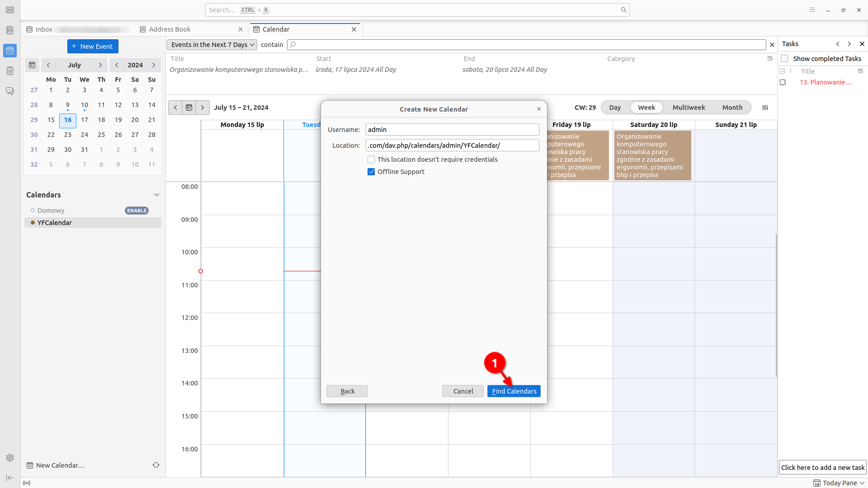Choose columns in tasks list
The image size is (868, 488).
pos(860,71)
